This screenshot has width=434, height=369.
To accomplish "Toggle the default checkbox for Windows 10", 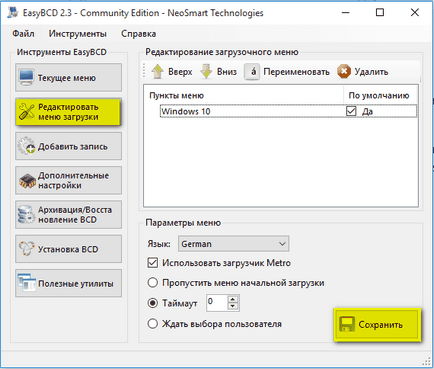I will click(351, 111).
